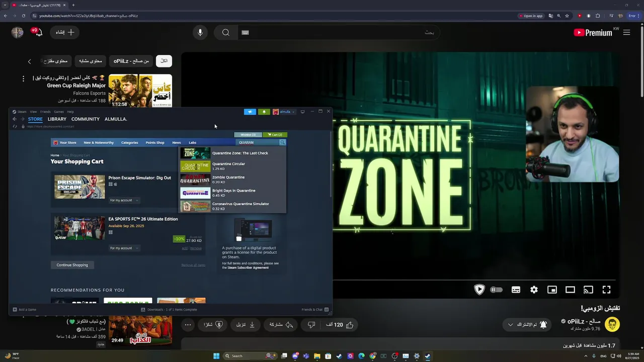The height and width of the screenshot is (362, 644).
Task: Enter fullscreen on the video player
Action: tap(606, 290)
